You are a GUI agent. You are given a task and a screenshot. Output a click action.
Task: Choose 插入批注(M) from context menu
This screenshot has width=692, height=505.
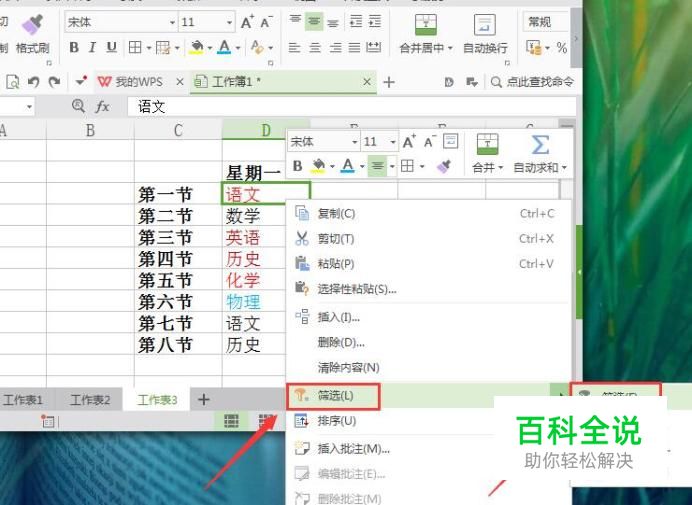[391, 449]
